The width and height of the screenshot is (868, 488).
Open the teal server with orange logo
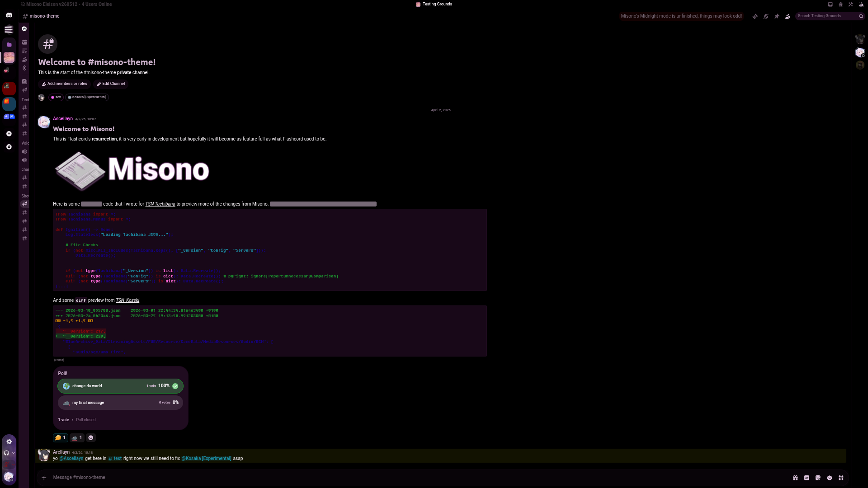9,103
